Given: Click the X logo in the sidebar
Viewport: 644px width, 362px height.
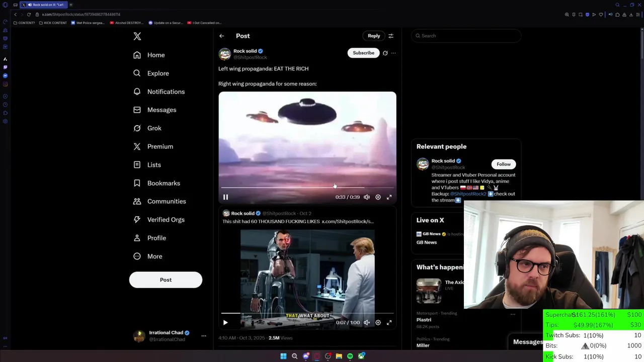Looking at the screenshot, I should point(137,36).
